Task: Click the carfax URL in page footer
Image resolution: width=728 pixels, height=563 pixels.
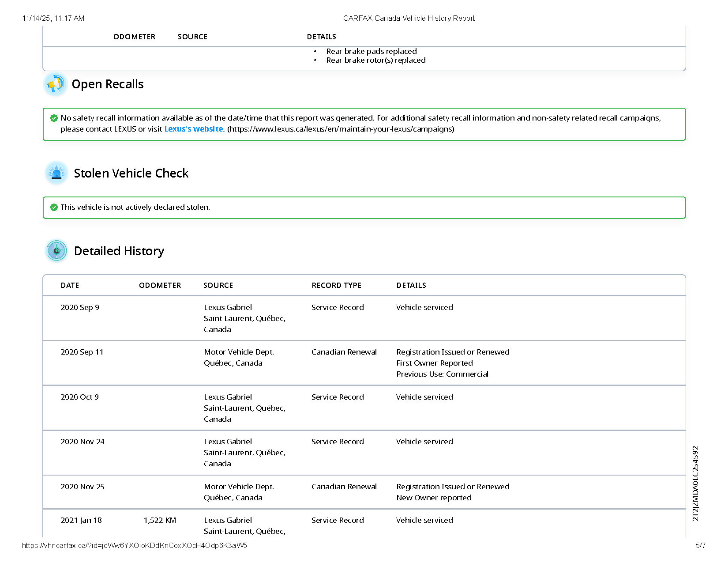Action: coord(134,545)
